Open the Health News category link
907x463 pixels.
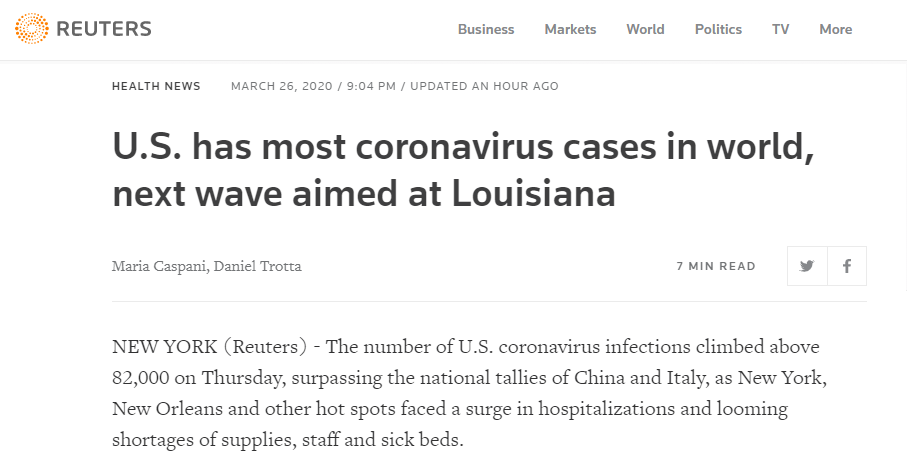pyautogui.click(x=156, y=86)
